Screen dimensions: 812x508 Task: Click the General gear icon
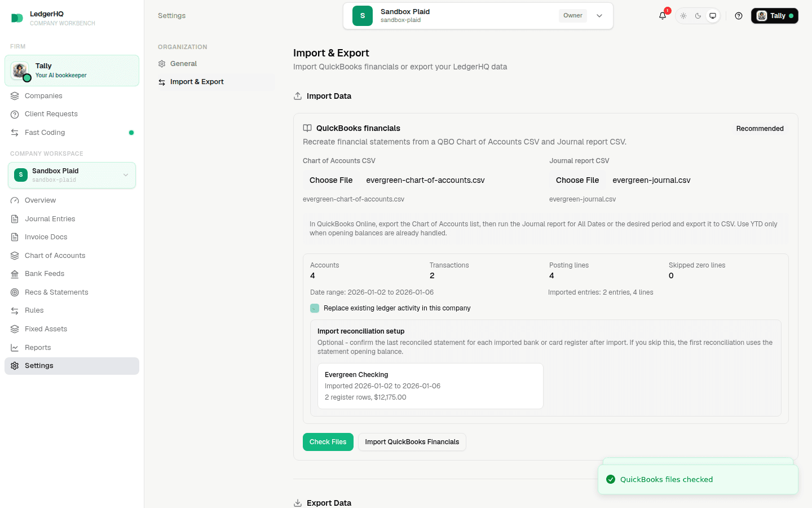(162, 64)
